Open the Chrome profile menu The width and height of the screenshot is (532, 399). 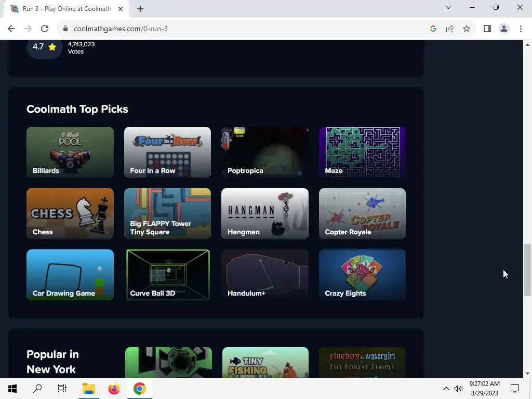[x=504, y=29]
